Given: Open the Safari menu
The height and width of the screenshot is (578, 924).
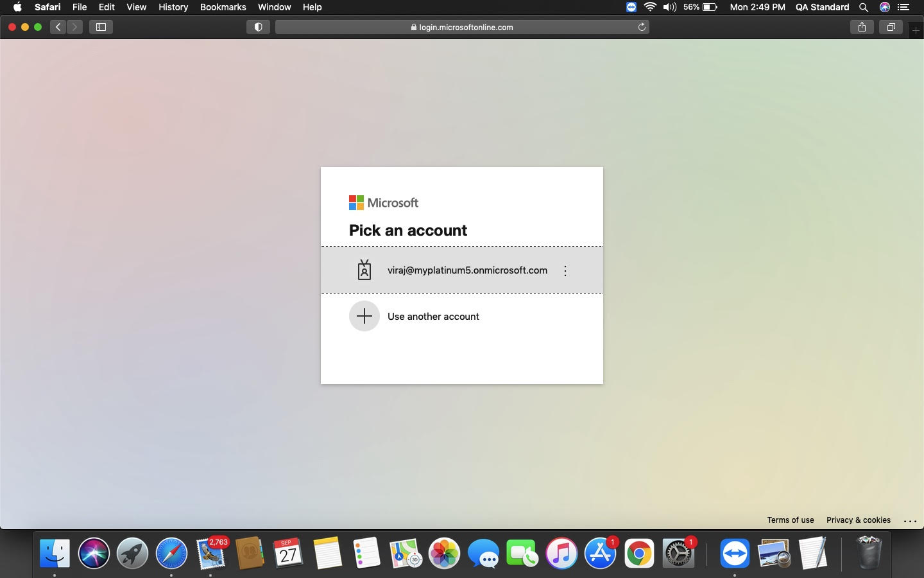Looking at the screenshot, I should point(47,7).
